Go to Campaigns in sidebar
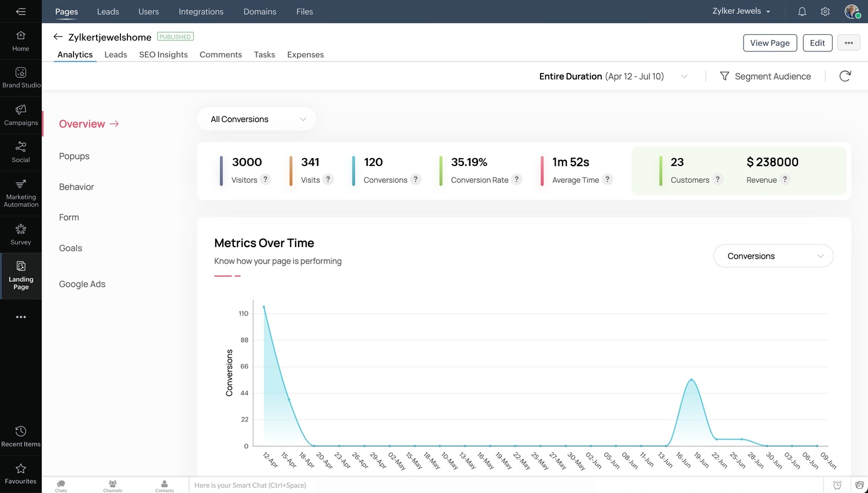This screenshot has height=493, width=868. coord(21,115)
